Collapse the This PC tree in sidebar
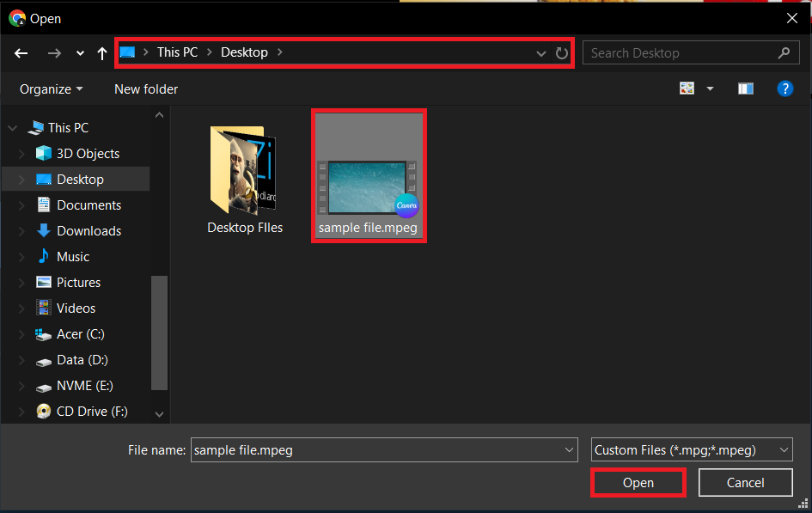This screenshot has height=513, width=812. point(12,127)
